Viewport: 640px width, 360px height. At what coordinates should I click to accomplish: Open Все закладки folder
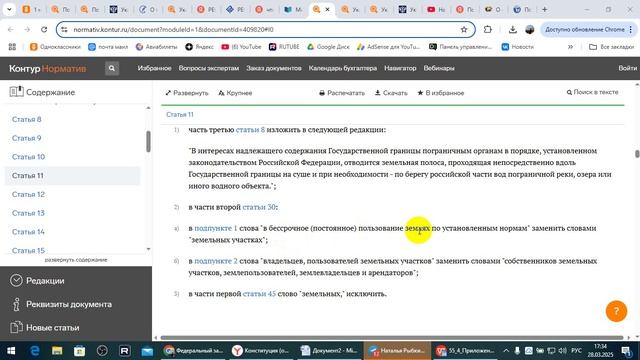(x=611, y=47)
